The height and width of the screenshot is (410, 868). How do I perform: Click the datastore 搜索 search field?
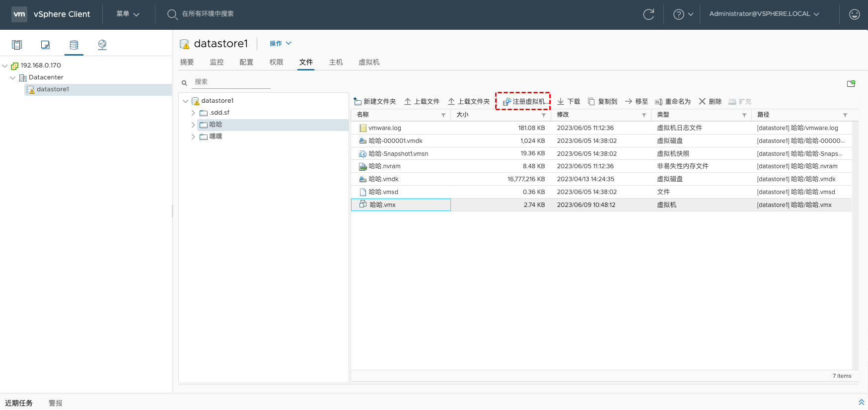[231, 82]
